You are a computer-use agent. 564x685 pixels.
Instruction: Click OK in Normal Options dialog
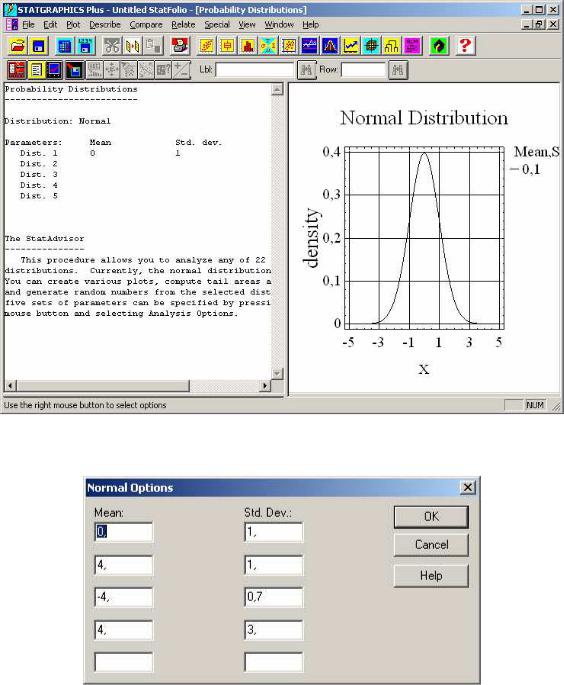(431, 517)
